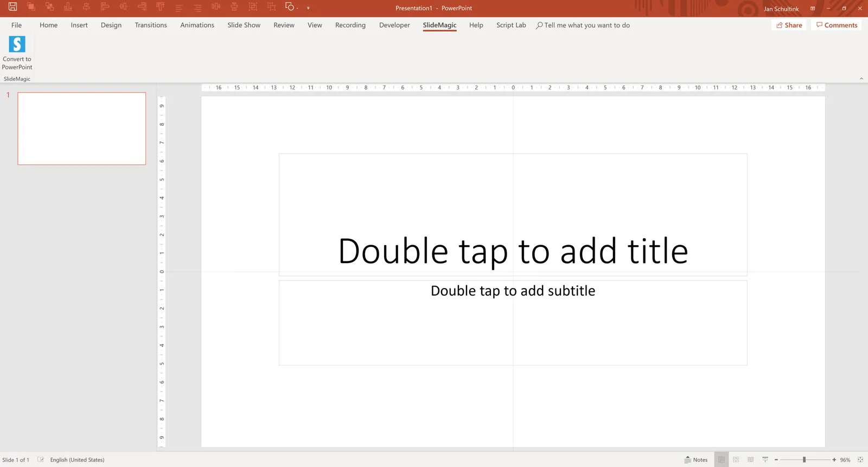The height and width of the screenshot is (467, 868).
Task: Open the Comments button
Action: click(x=837, y=25)
